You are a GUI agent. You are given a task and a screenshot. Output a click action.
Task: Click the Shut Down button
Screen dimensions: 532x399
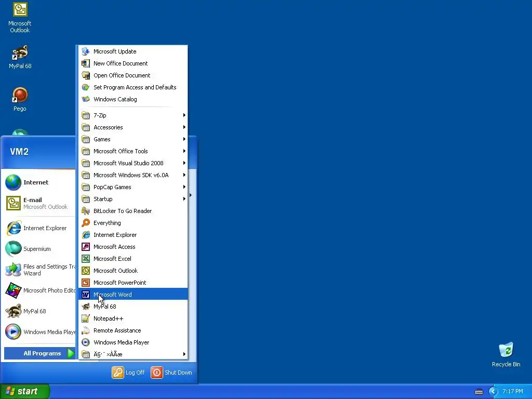(x=171, y=373)
